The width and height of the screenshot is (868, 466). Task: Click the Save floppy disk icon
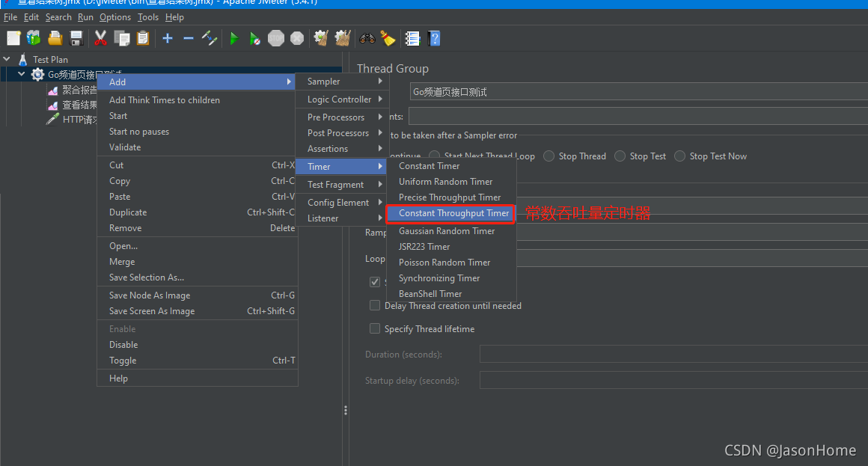76,38
